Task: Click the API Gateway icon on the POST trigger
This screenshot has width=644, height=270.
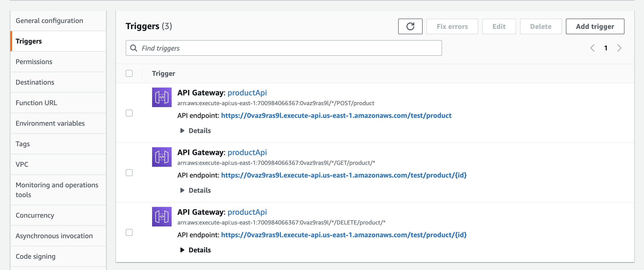Action: [x=162, y=97]
